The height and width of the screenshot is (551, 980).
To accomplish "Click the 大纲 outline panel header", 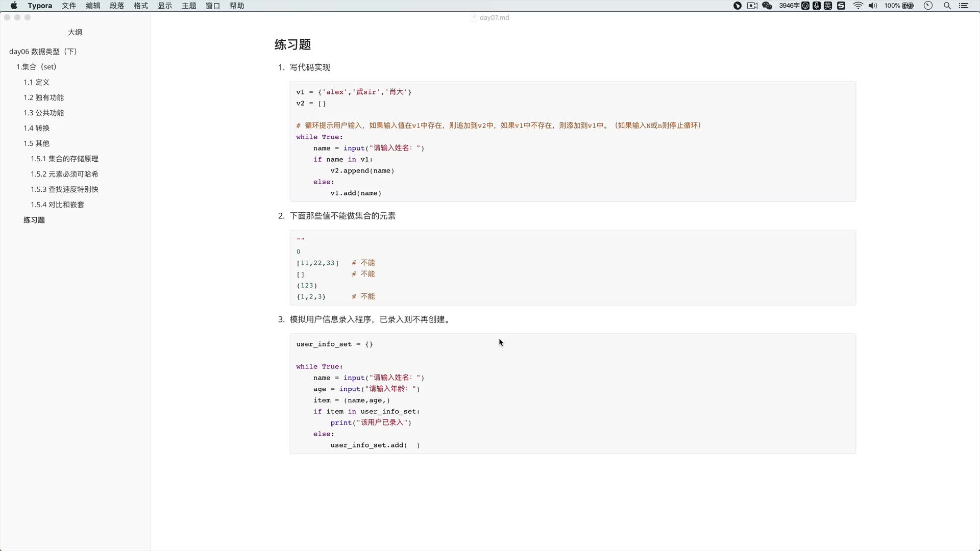I will coord(75,32).
